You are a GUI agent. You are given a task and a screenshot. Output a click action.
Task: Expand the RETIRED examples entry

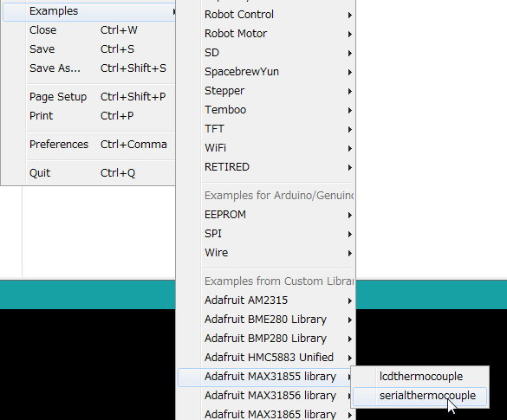(x=267, y=167)
